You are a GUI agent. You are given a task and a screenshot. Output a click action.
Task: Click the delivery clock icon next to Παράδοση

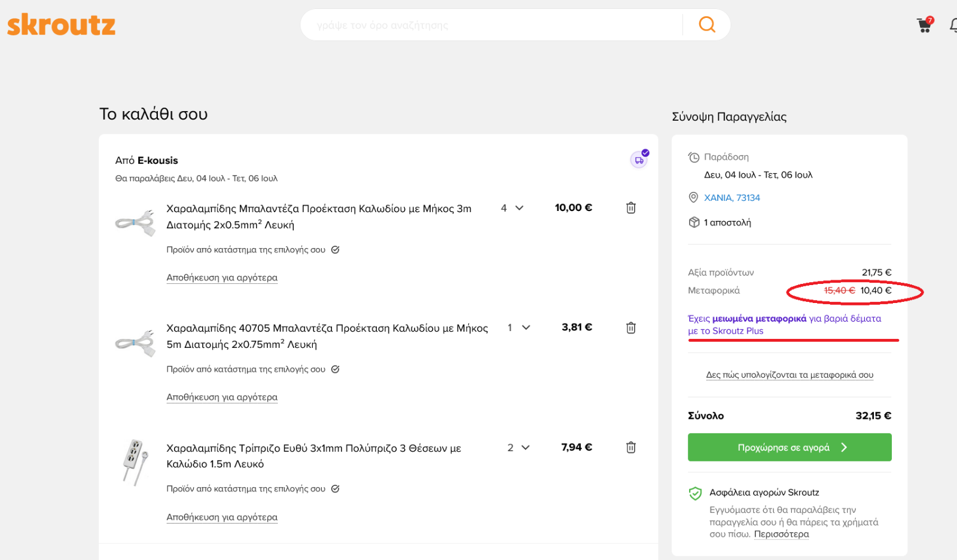(x=694, y=157)
